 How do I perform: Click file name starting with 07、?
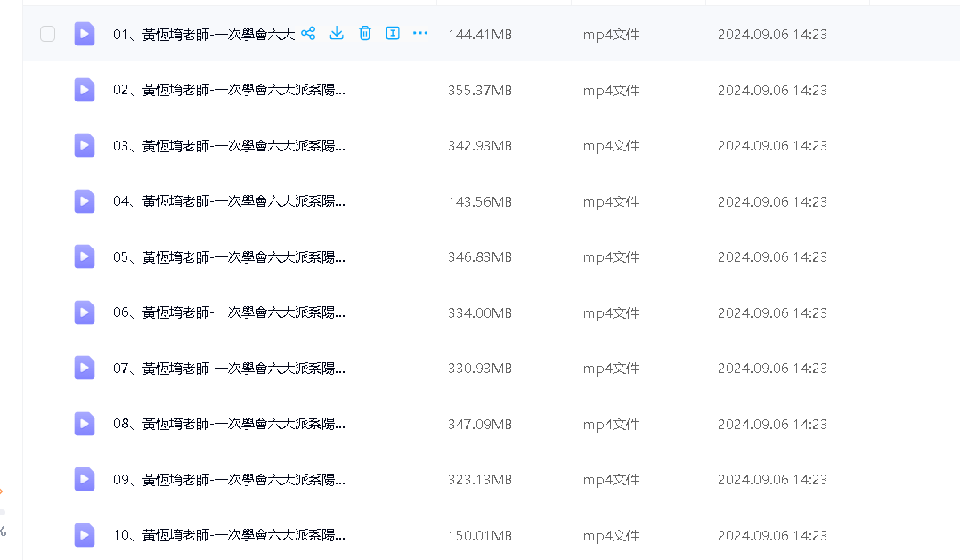coord(229,369)
